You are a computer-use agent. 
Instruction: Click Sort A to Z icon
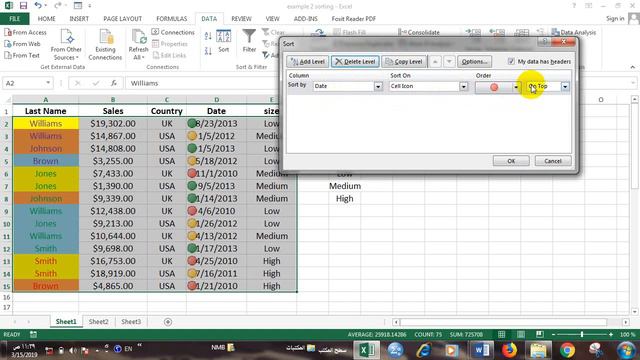point(208,36)
